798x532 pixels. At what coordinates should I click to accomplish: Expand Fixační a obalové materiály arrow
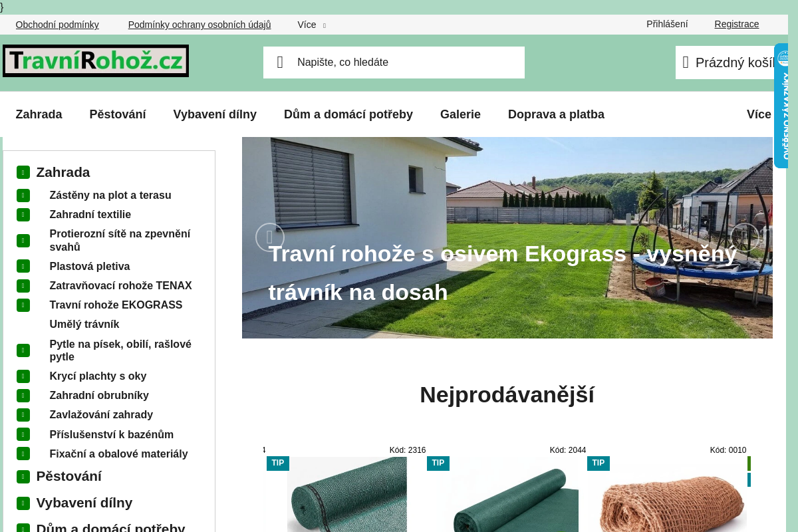23,454
